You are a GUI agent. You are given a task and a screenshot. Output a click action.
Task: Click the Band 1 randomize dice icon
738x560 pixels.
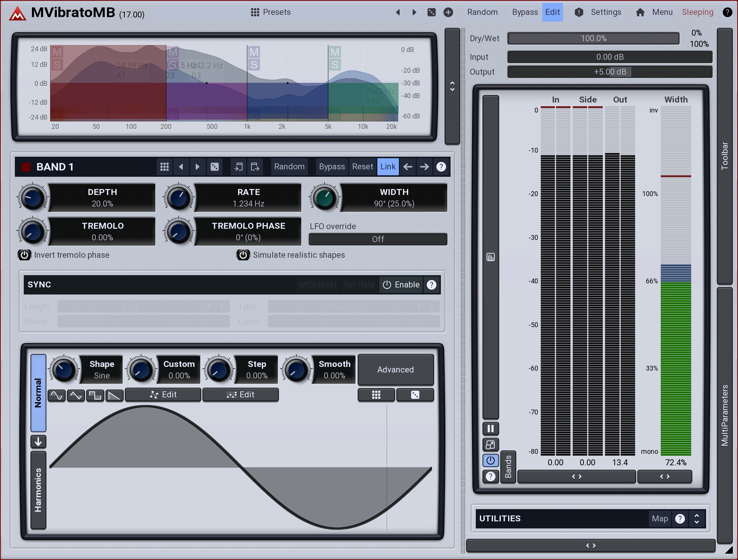click(x=215, y=167)
